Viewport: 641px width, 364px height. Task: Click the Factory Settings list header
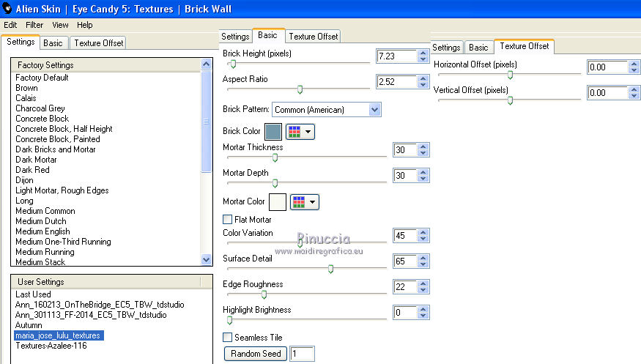[x=106, y=65]
